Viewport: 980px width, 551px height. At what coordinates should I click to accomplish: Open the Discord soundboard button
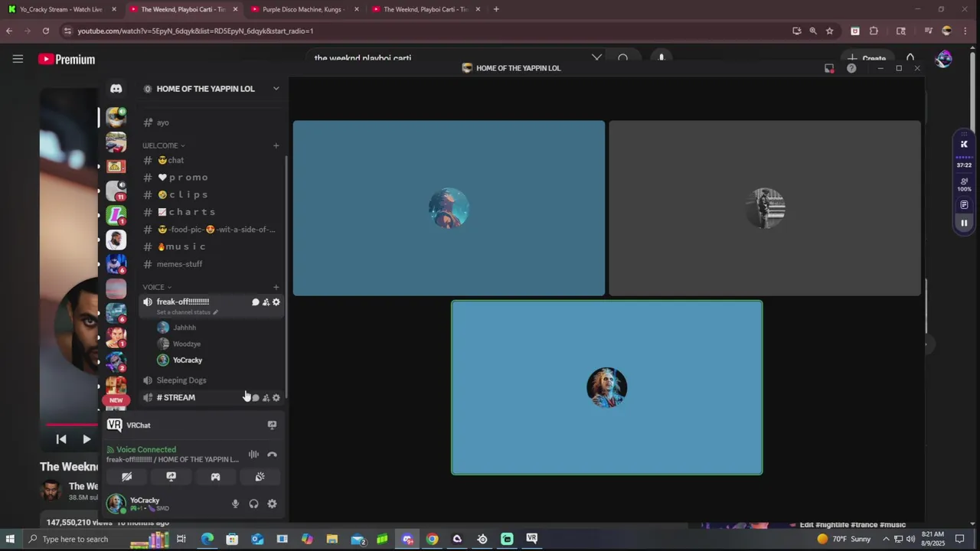tap(260, 477)
